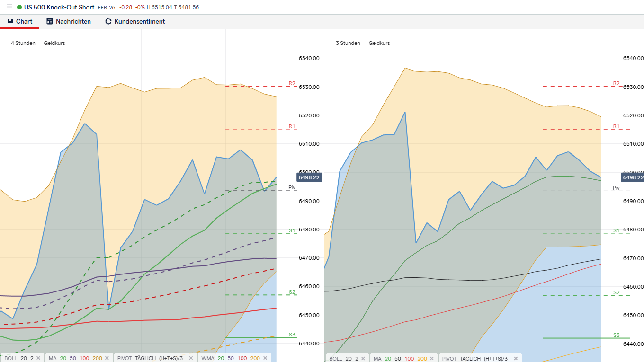The image size is (644, 362).
Task: Open the '3 Stunden' timeframe selector, right chart
Action: (348, 43)
